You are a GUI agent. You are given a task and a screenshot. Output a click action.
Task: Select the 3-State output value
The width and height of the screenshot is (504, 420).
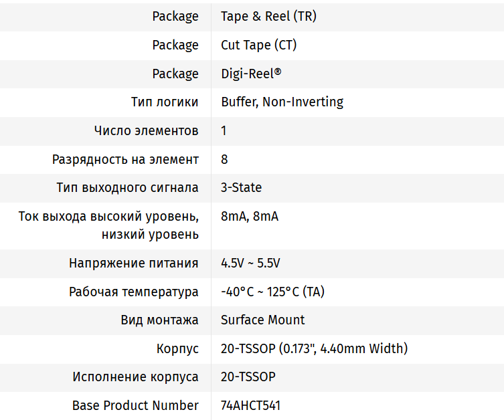tap(241, 187)
